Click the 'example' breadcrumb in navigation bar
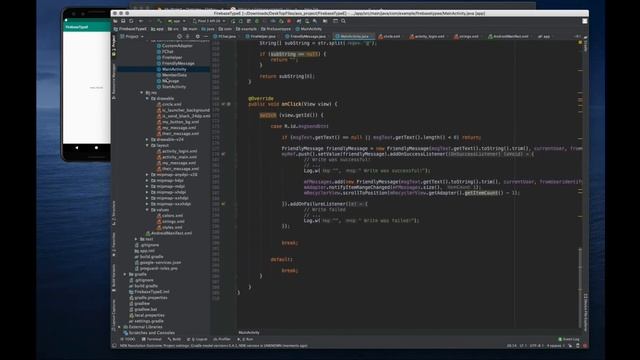The image size is (640, 360). (x=247, y=29)
